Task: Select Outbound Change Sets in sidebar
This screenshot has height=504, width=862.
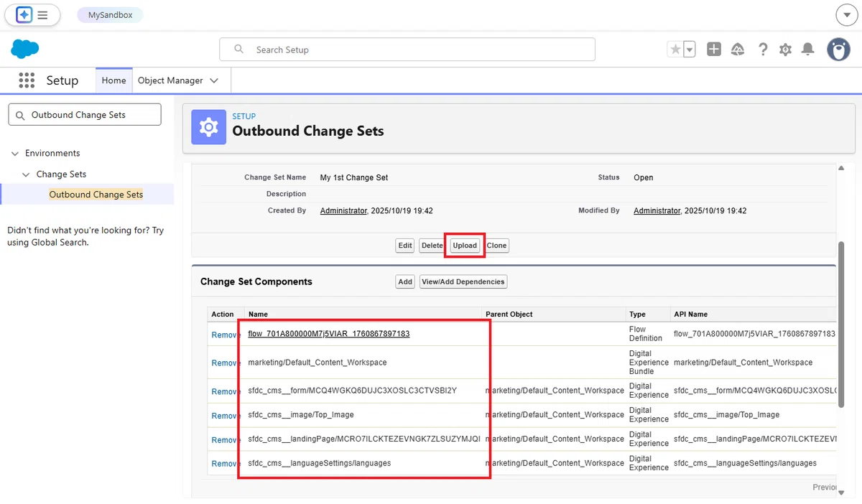Action: (x=96, y=195)
